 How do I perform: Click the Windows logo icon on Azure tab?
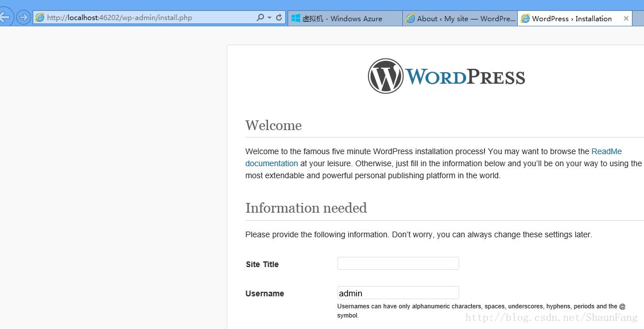tap(296, 18)
